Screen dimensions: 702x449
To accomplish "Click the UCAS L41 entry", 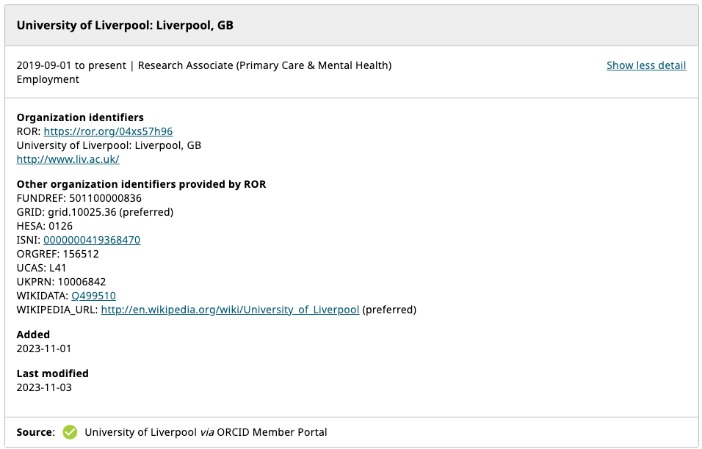I will pos(41,268).
